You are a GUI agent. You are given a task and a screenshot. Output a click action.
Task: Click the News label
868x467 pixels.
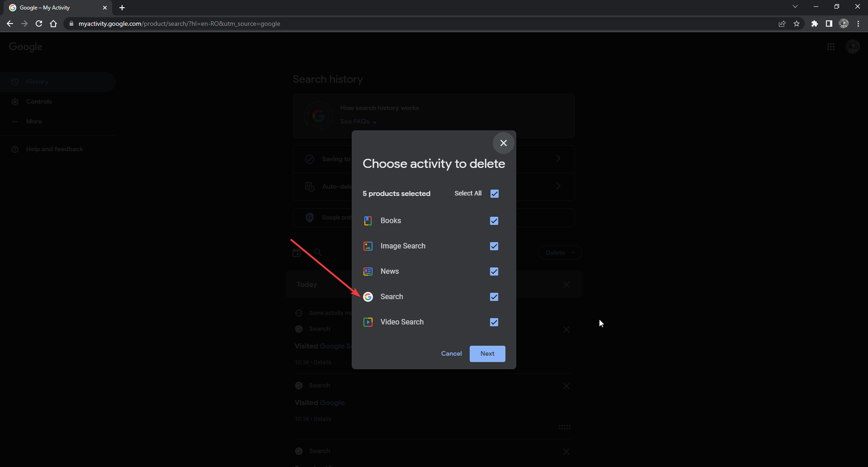tap(390, 271)
